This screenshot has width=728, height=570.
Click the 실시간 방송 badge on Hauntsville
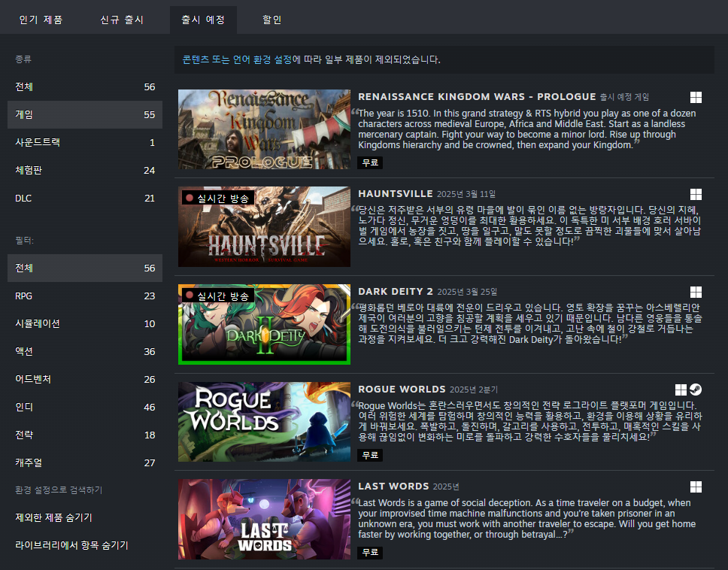[x=218, y=199]
